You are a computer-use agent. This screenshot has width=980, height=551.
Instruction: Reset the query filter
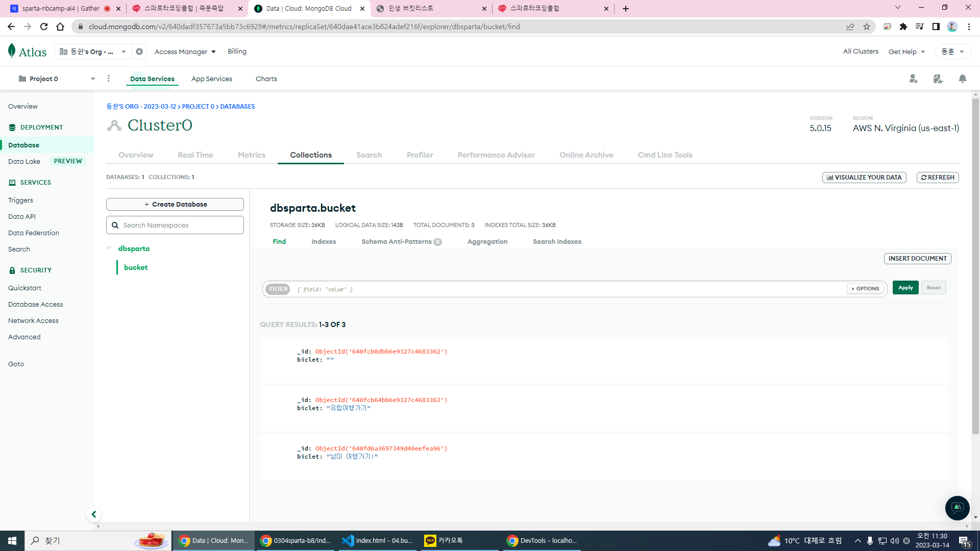point(934,288)
